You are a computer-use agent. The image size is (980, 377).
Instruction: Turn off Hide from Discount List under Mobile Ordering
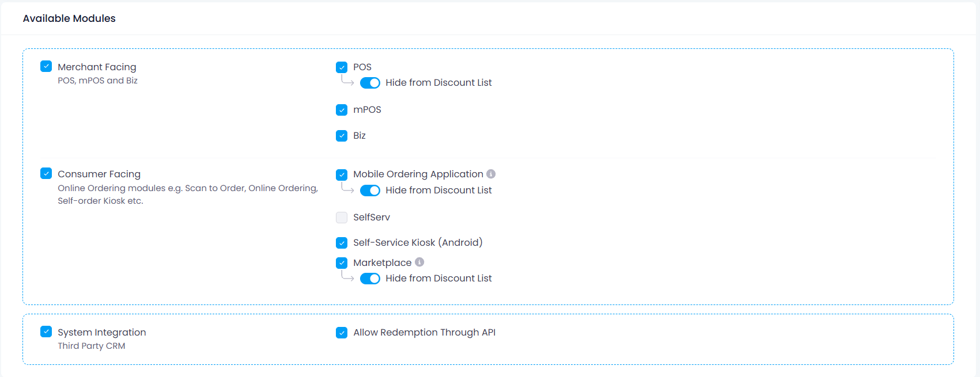pyautogui.click(x=370, y=191)
